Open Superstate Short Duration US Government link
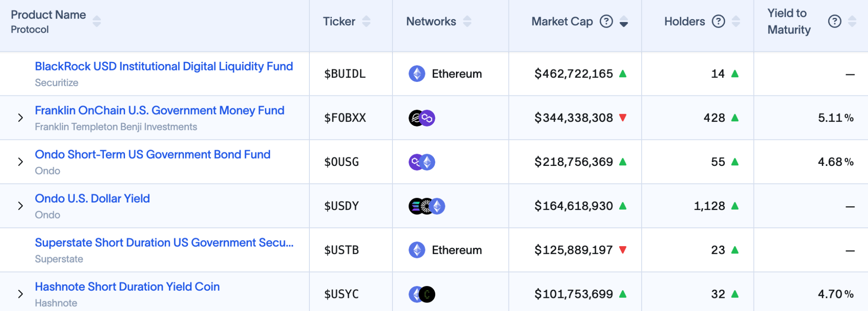Viewport: 868px width, 311px height. [164, 243]
